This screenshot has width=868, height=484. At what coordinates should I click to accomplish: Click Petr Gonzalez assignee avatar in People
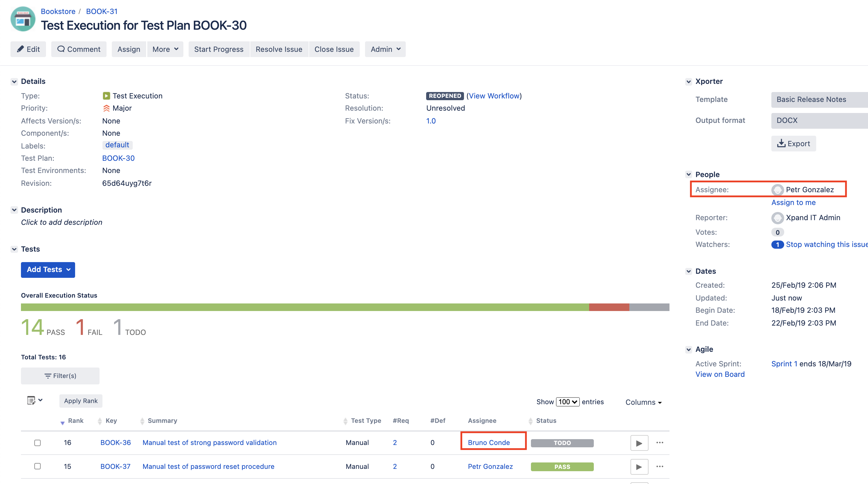point(777,190)
